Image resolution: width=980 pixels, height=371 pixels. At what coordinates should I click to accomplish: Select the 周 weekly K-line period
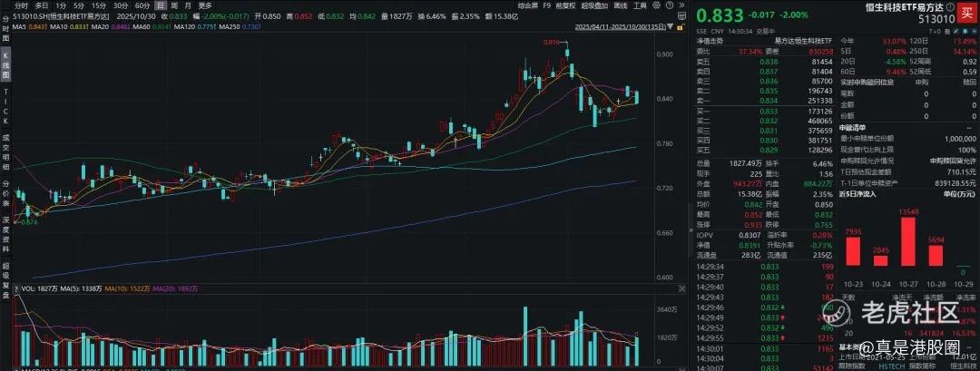point(174,5)
